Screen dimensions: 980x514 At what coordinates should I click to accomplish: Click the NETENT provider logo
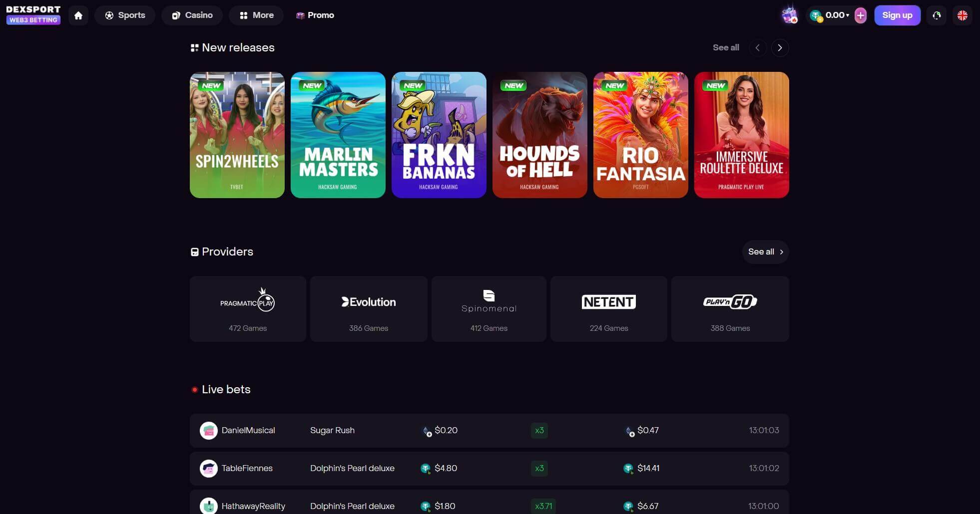(x=609, y=301)
